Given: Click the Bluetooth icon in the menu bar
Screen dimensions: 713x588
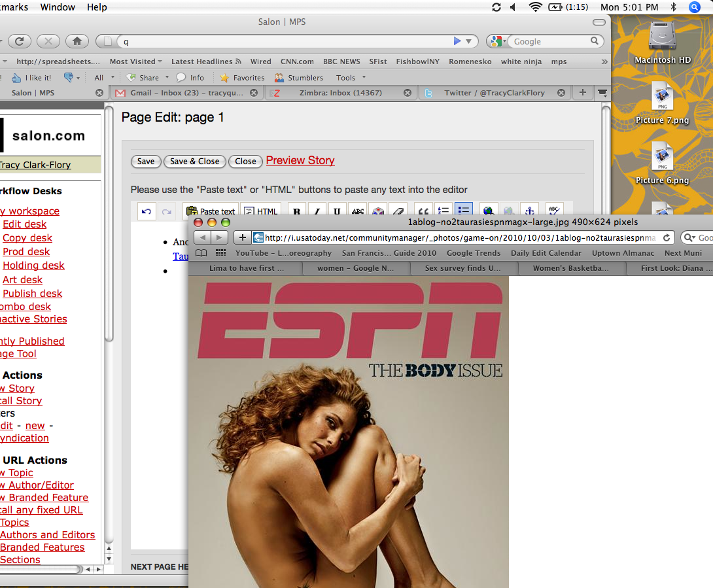Looking at the screenshot, I should point(674,7).
